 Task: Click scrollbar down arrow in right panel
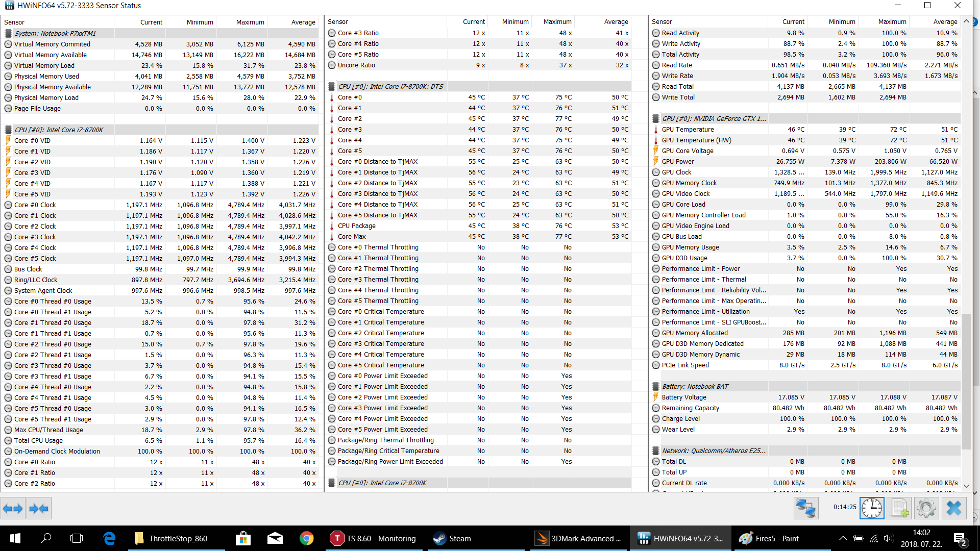click(966, 486)
